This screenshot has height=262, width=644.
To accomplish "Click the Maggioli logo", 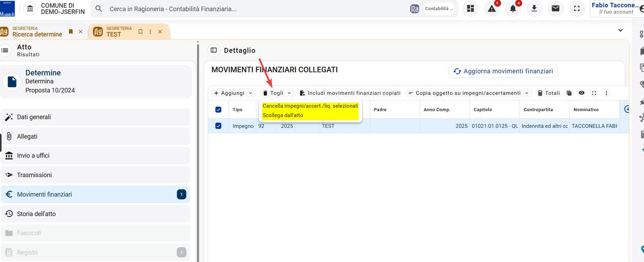I will coord(7,8).
